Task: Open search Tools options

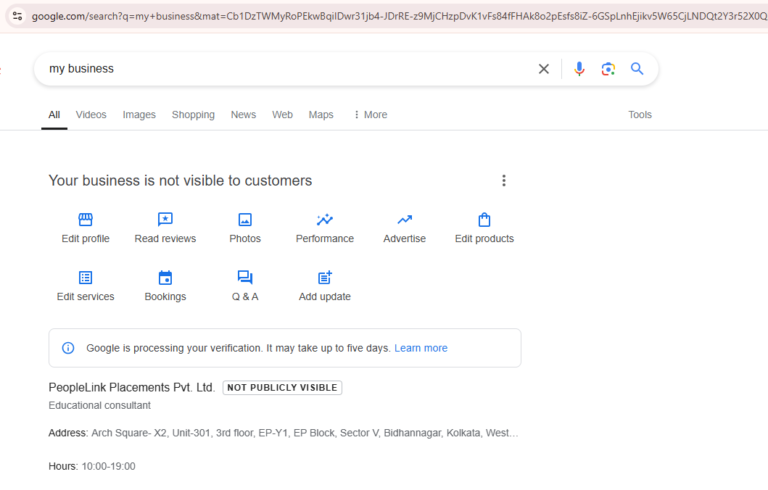Action: [x=640, y=115]
